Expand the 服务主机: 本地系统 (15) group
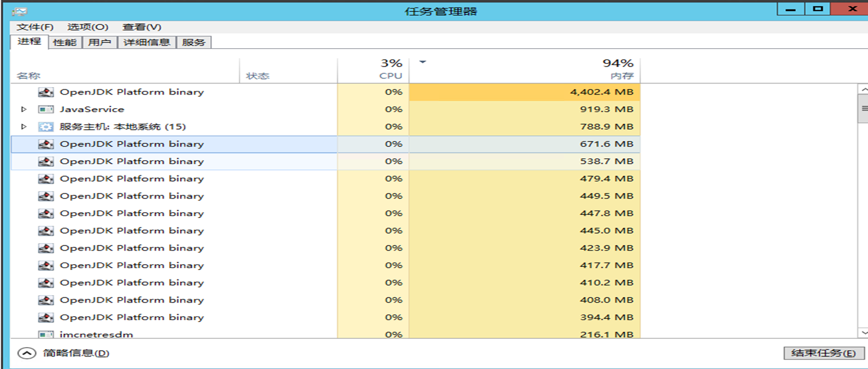This screenshot has width=868, height=369. tap(24, 127)
